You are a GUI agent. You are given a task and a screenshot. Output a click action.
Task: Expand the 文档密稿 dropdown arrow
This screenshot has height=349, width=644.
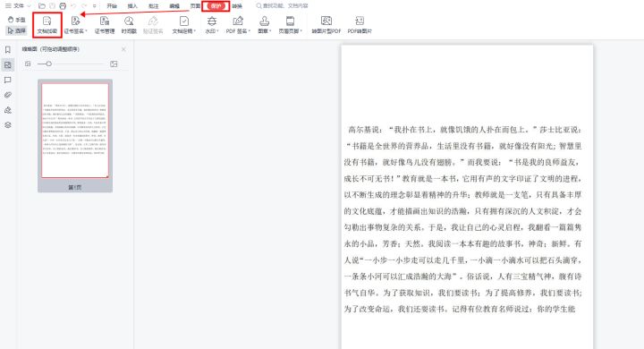(195, 31)
